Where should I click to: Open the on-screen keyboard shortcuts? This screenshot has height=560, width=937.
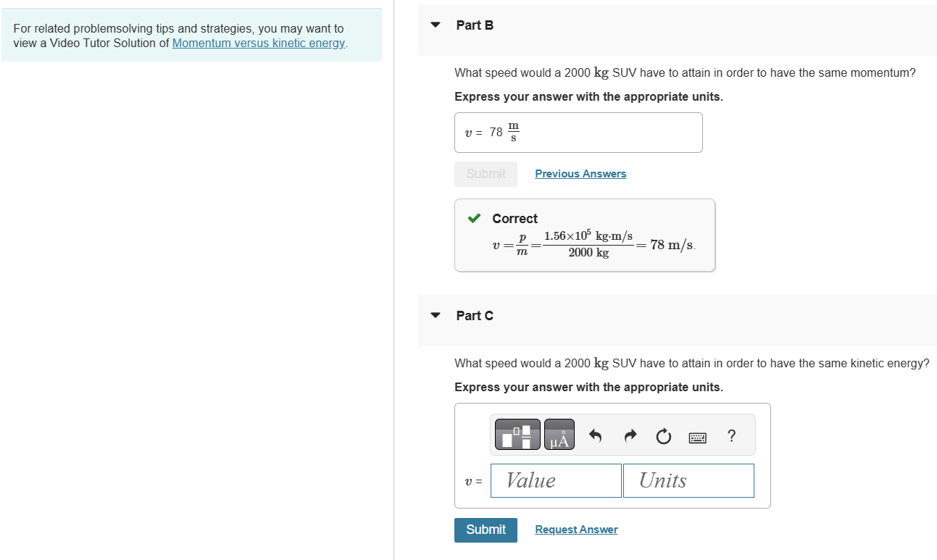(x=697, y=435)
